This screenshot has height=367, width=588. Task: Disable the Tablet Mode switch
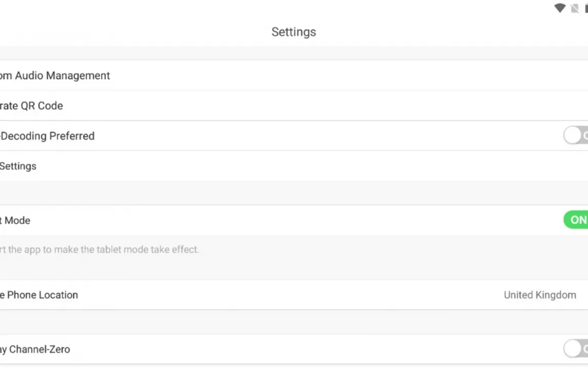[576, 220]
